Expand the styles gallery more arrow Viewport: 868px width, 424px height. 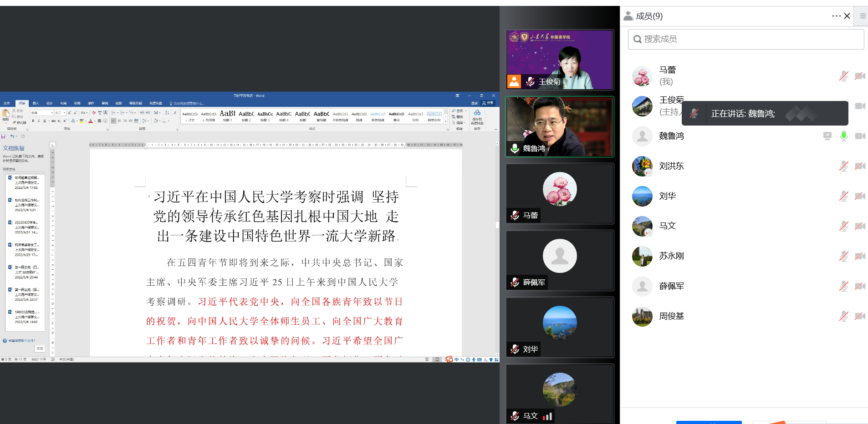(x=446, y=122)
